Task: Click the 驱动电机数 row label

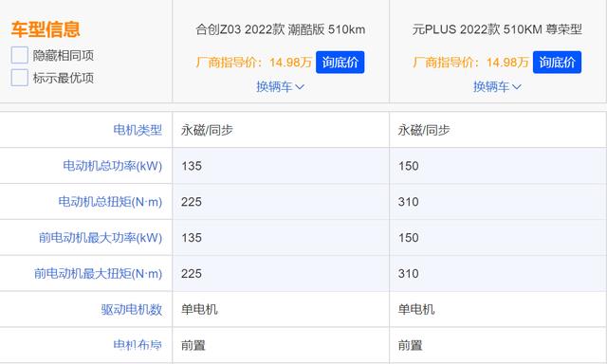Action: [132, 309]
